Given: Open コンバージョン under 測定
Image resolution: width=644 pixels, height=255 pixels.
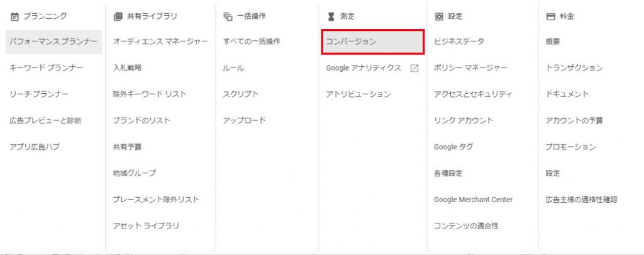Looking at the screenshot, I should point(372,42).
